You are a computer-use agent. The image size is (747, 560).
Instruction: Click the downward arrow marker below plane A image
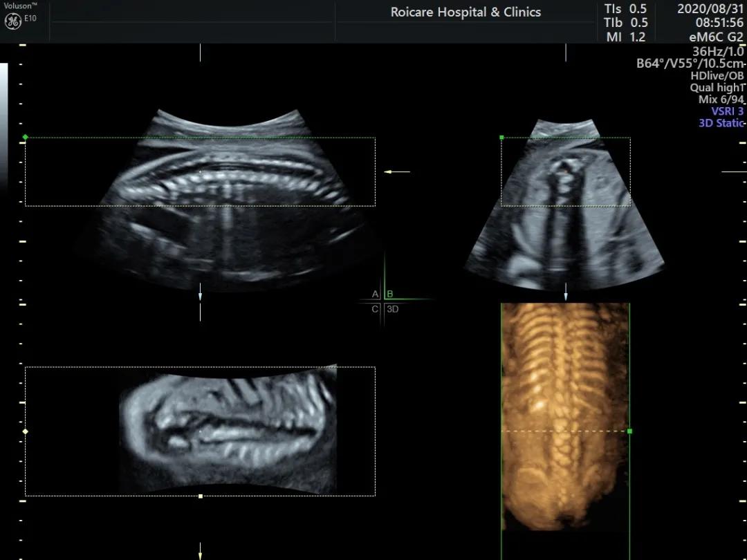201,295
